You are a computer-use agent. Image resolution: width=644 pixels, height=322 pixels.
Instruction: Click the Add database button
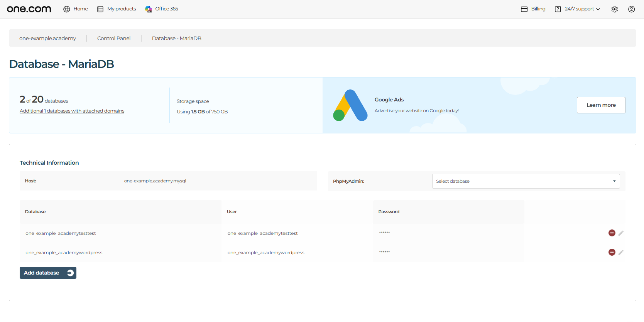(x=48, y=273)
